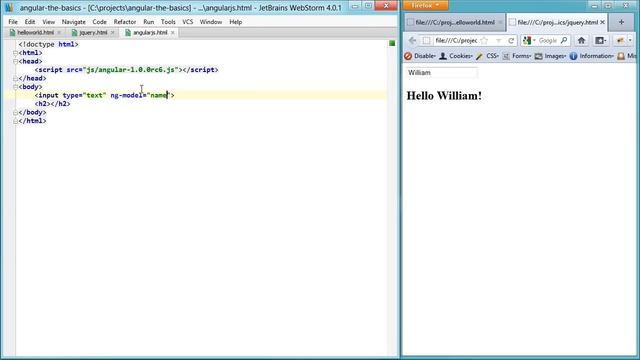640x360 pixels.
Task: Close the jquery.html Firefox tab
Action: click(602, 22)
